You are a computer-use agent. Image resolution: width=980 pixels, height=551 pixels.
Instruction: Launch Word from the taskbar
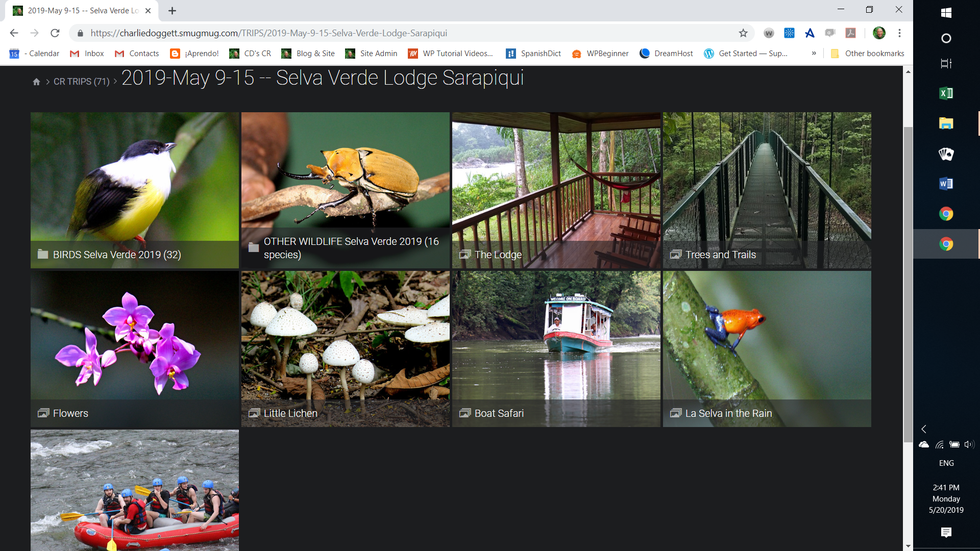pyautogui.click(x=946, y=184)
